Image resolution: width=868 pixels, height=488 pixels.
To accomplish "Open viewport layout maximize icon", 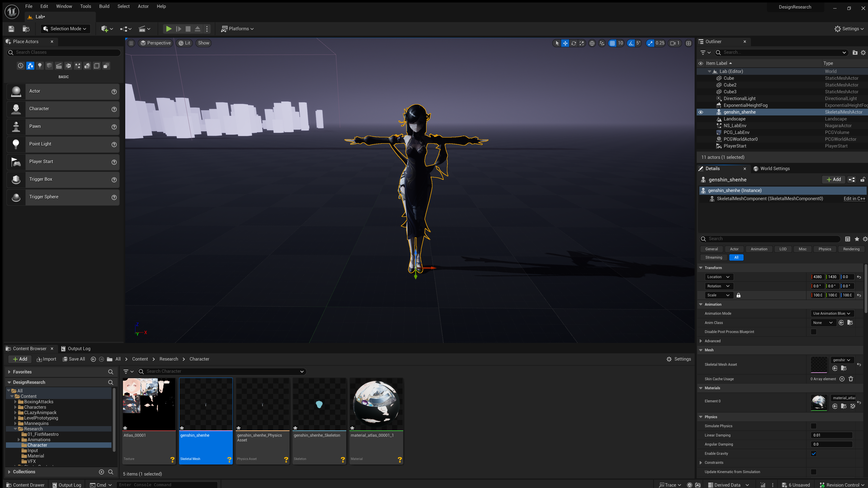I will coord(688,43).
